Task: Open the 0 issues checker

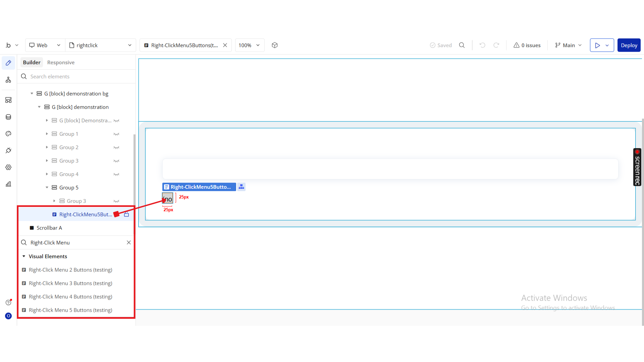Action: point(527,45)
